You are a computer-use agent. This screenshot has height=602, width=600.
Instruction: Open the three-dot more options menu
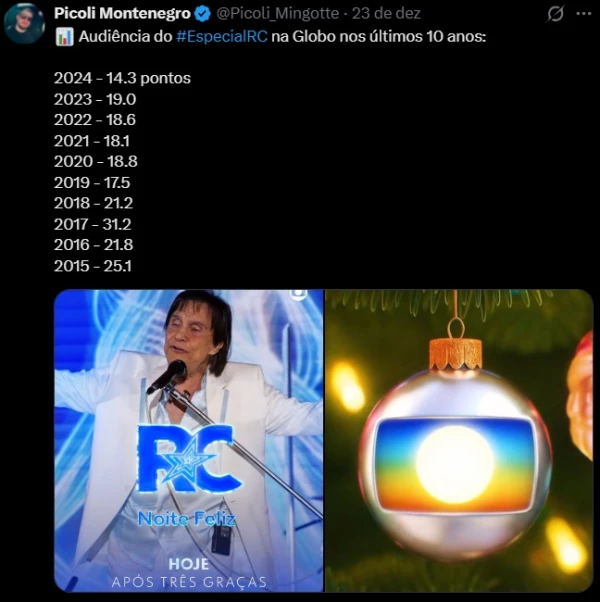pos(584,14)
